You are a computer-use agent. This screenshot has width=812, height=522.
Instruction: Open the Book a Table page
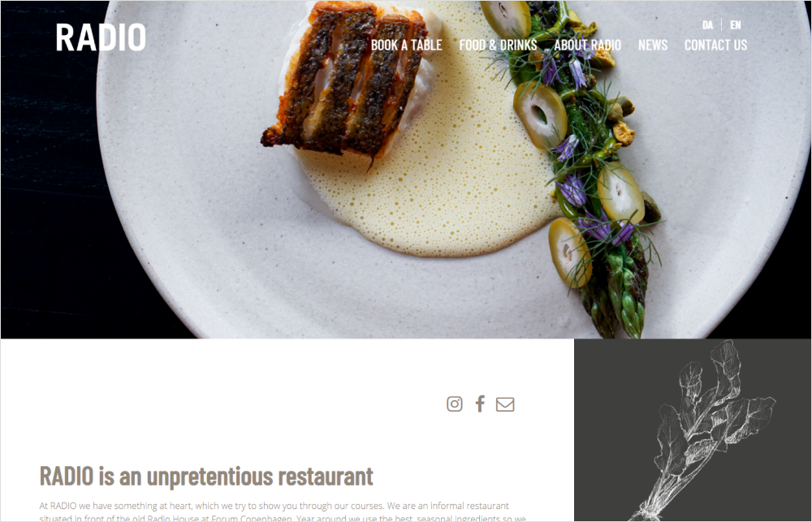pos(407,45)
